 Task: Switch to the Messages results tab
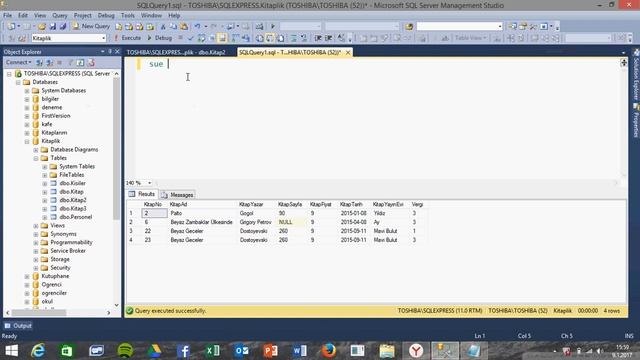pos(178,195)
